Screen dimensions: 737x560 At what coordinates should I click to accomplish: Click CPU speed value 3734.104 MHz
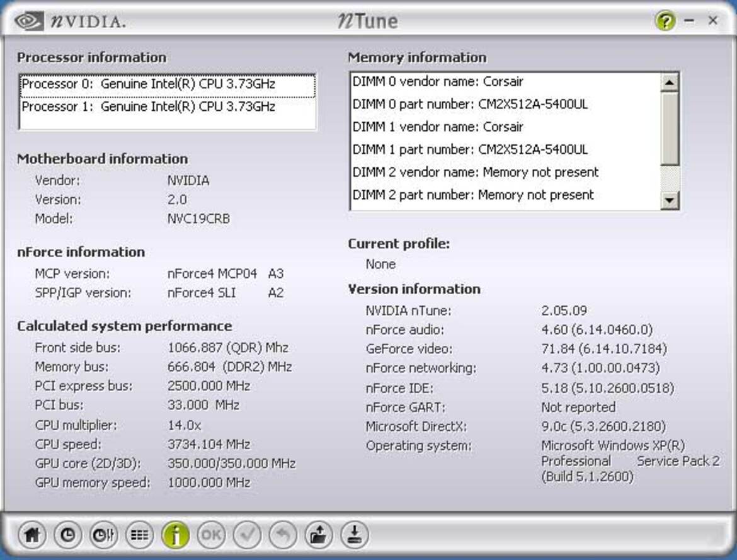(x=209, y=444)
